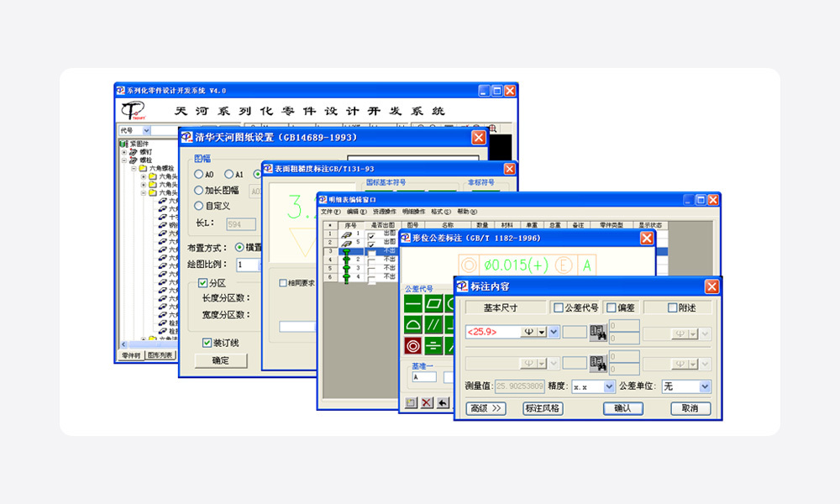Image resolution: width=840 pixels, height=504 pixels.
Task: Click the 确认 confirm button
Action: click(622, 408)
